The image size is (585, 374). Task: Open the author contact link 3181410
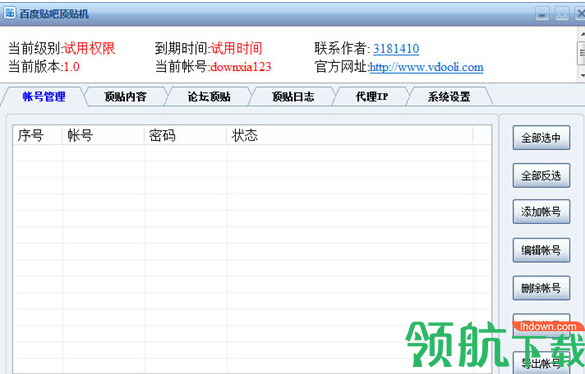pyautogui.click(x=396, y=49)
